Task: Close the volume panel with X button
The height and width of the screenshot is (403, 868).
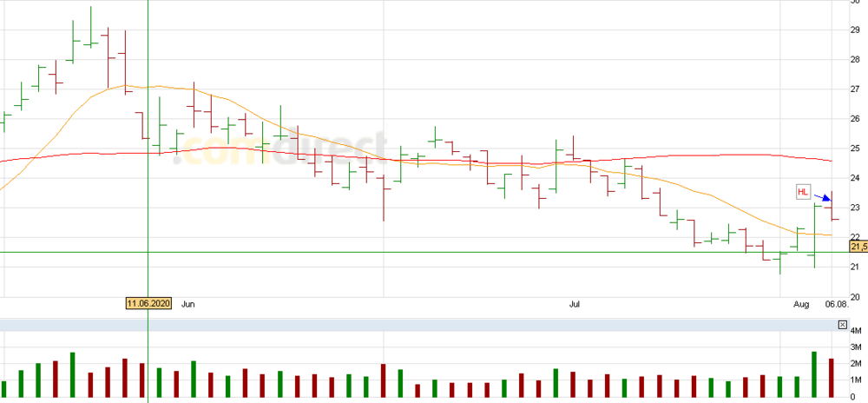Action: [842, 325]
